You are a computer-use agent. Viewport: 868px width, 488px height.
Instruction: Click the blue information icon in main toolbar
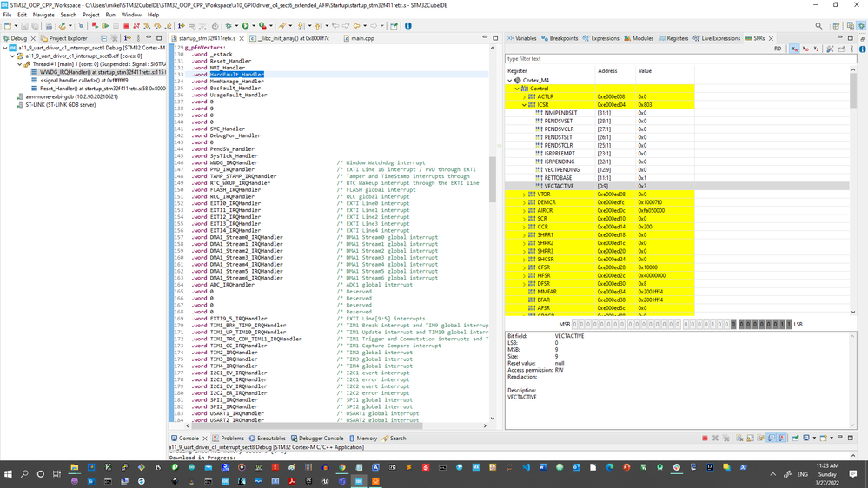pos(408,25)
